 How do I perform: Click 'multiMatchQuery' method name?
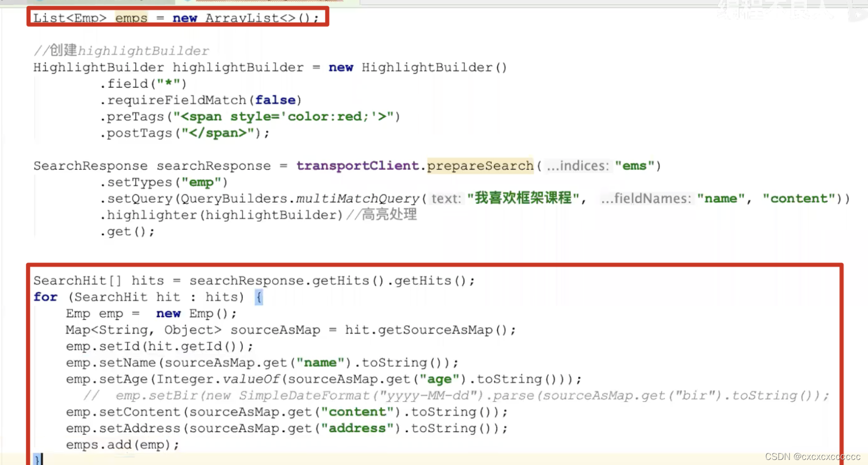(357, 199)
